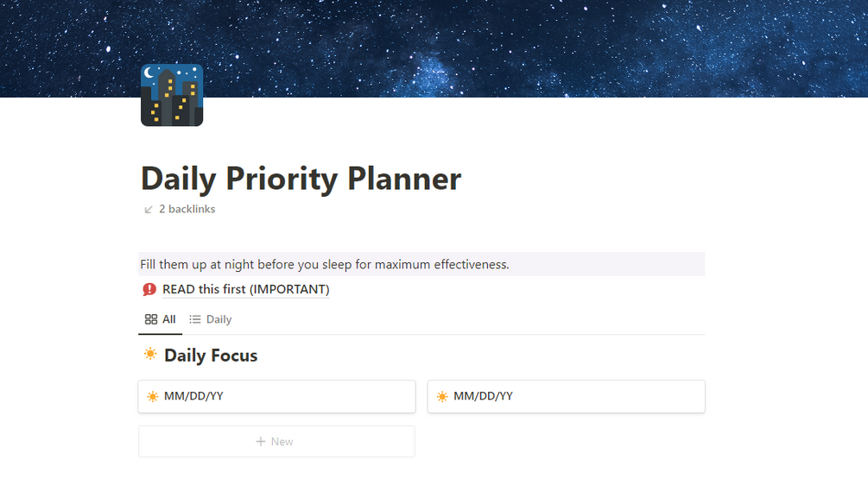Click the gallery grid icon on the All tab
This screenshot has height=491, width=868.
click(x=151, y=319)
